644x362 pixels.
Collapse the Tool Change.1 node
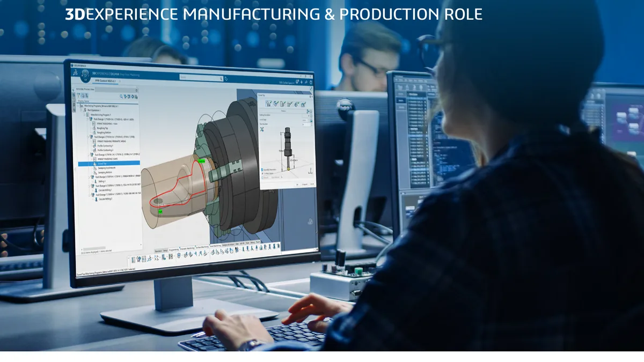[87, 119]
